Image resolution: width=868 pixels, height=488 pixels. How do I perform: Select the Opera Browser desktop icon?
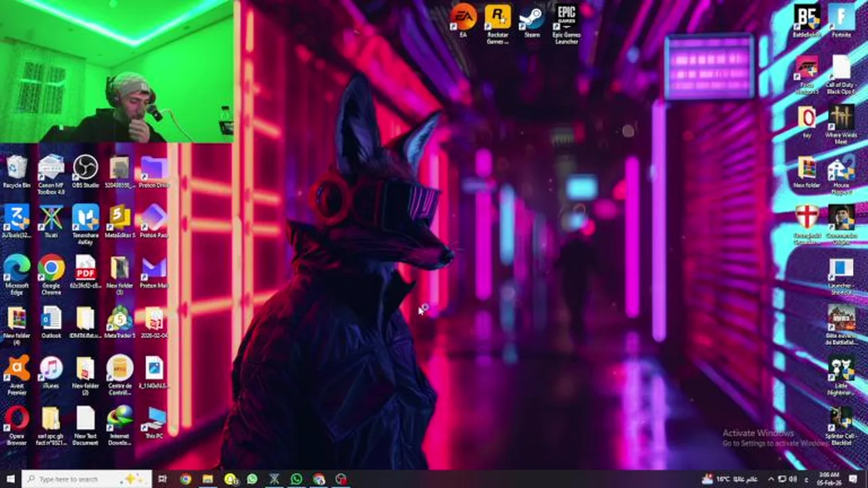[x=16, y=425]
